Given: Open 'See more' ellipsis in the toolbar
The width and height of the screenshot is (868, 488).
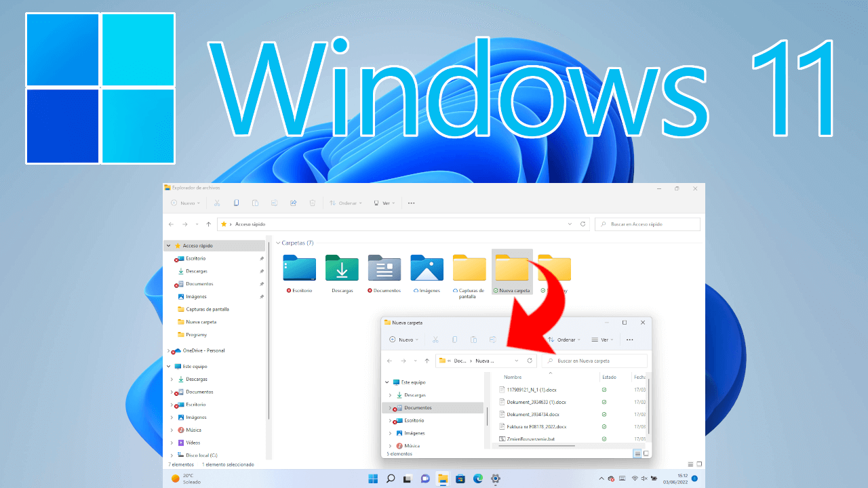Looking at the screenshot, I should point(411,203).
